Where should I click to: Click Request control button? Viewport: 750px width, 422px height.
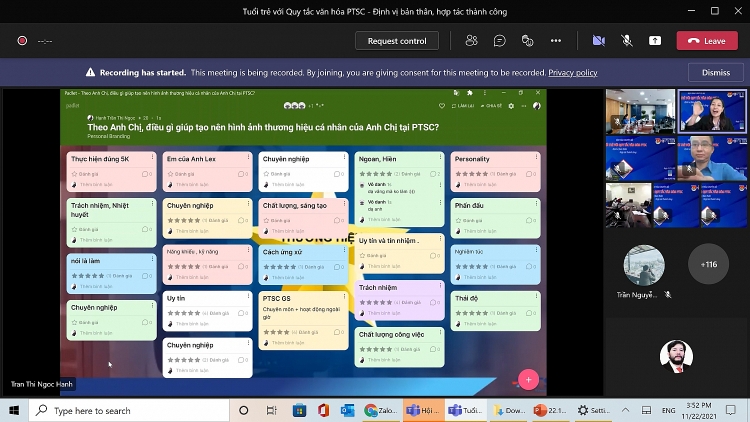coord(397,41)
